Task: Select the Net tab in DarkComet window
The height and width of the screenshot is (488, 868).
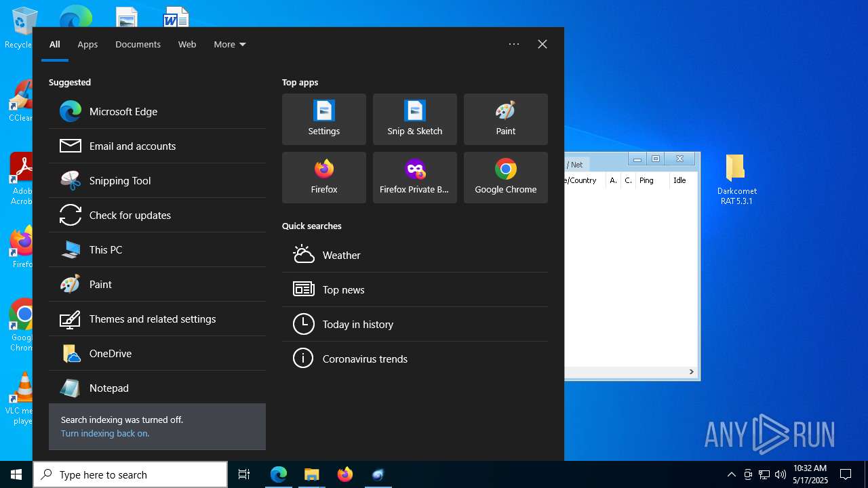Action: (x=576, y=164)
